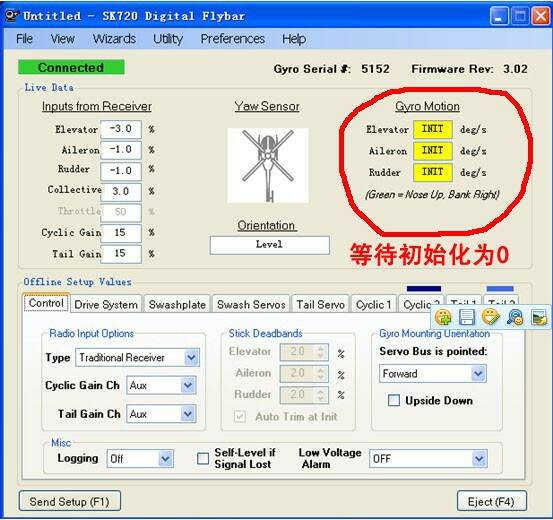Click the smiley add-emoticon icon in the floating toolbar

[x=443, y=317]
